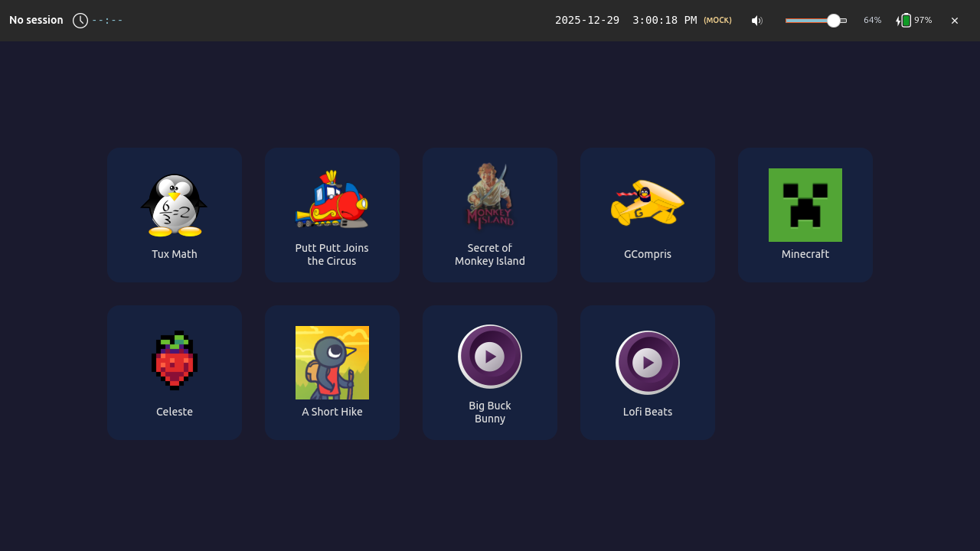Click the battery status icon
Screen dimensions: 980x551
click(x=905, y=21)
